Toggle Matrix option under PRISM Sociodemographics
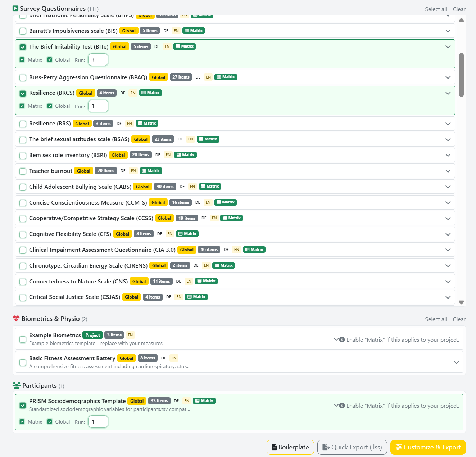 (22, 422)
